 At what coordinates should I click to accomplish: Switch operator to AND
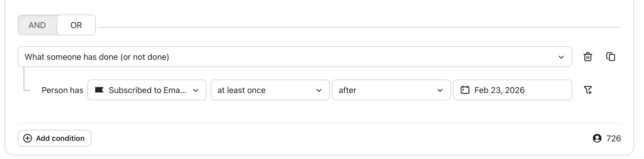[37, 25]
